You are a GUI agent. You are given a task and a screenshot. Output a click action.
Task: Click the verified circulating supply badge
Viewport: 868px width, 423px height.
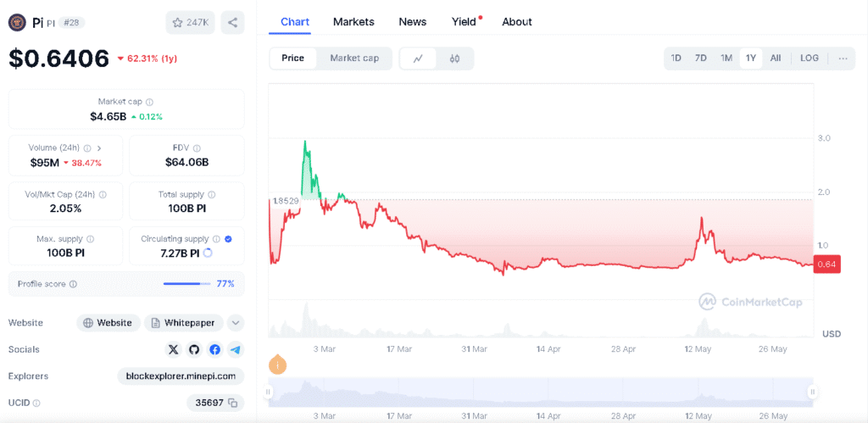(228, 239)
